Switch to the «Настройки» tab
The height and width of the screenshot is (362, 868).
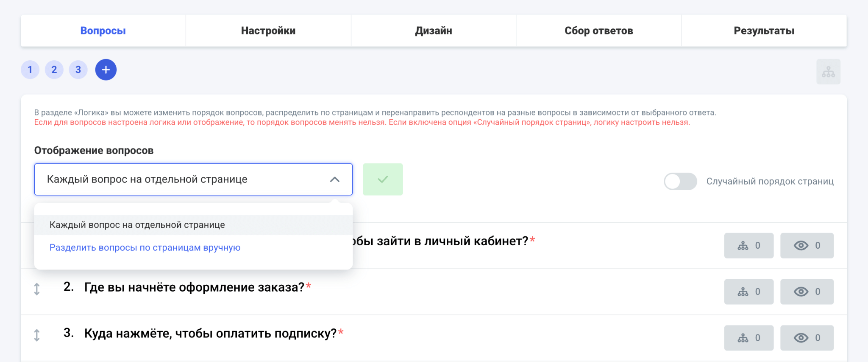click(268, 31)
